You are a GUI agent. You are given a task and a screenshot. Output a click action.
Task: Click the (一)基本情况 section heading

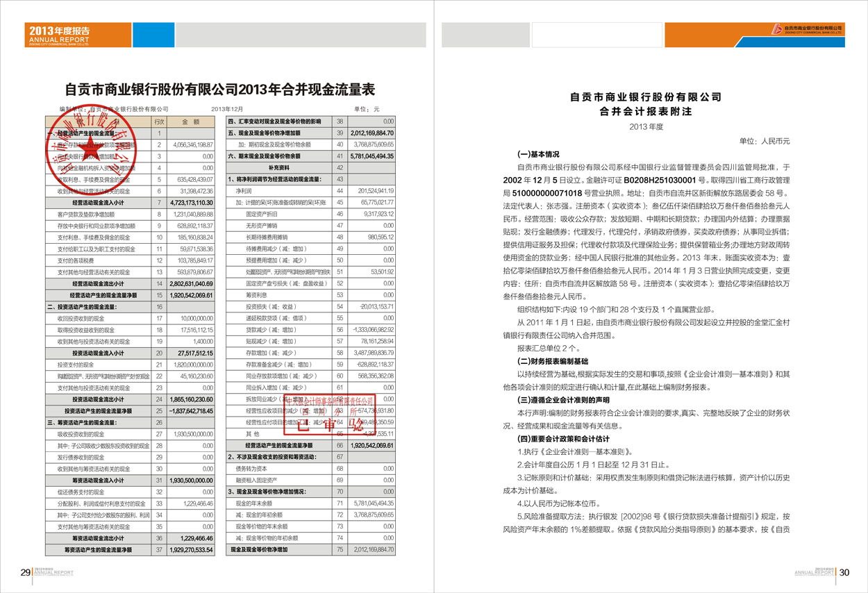538,154
